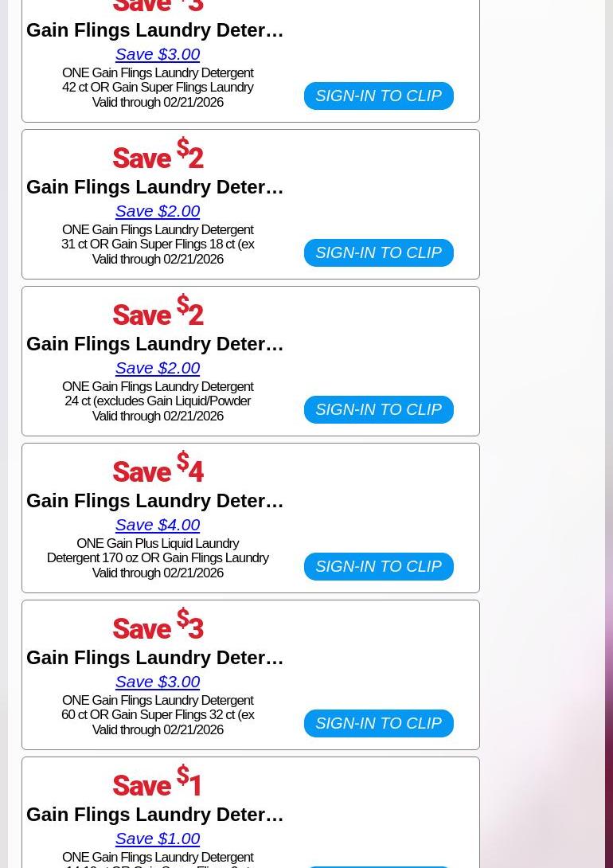The width and height of the screenshot is (613, 868).
Task: Open the Save $1.00 link
Action: (158, 838)
